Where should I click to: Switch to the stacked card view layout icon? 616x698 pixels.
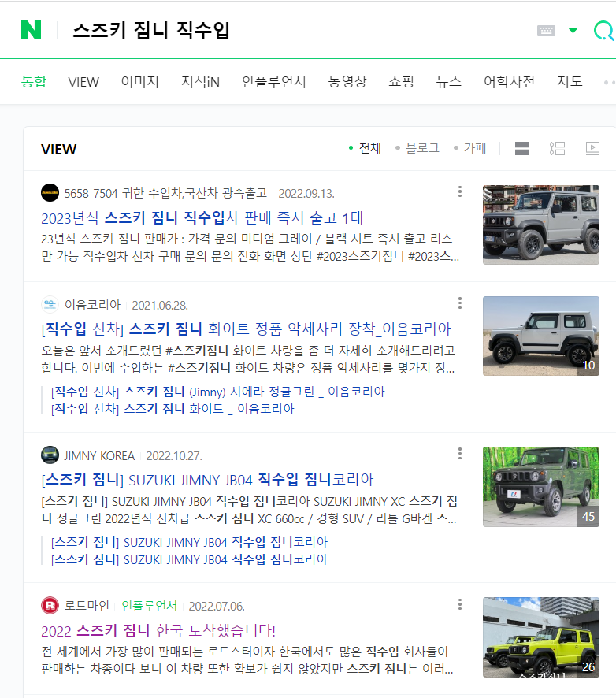[521, 148]
